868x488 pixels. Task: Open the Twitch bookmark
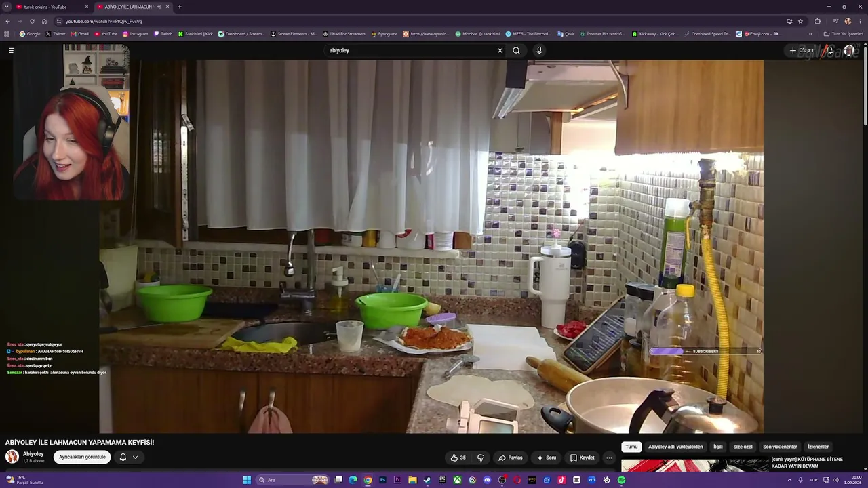tap(163, 34)
